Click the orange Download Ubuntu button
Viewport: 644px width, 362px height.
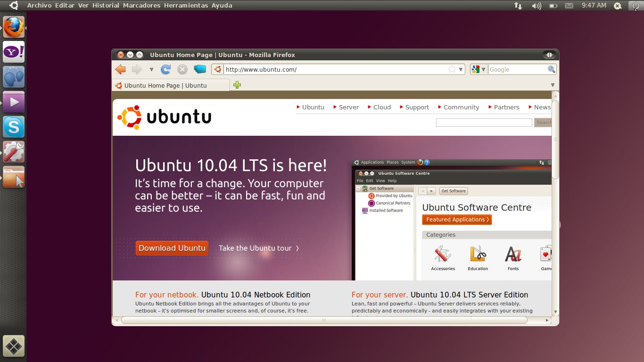(x=172, y=248)
